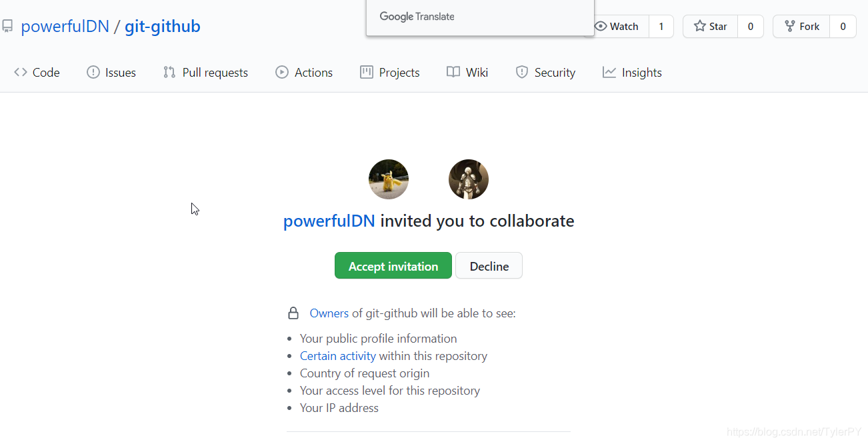Click 'invited you to collaborate' heading text
This screenshot has height=444, width=868.
tap(477, 221)
